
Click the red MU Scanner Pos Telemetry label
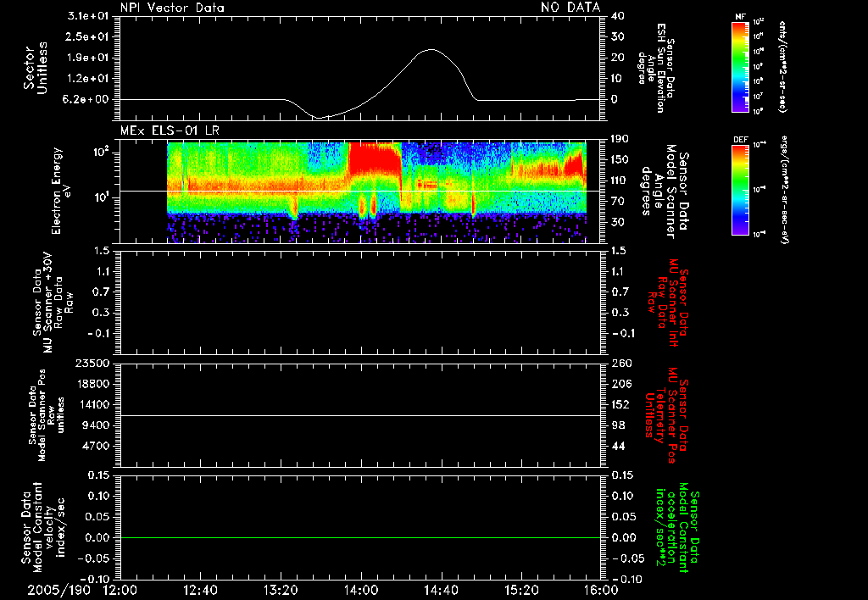(666, 415)
